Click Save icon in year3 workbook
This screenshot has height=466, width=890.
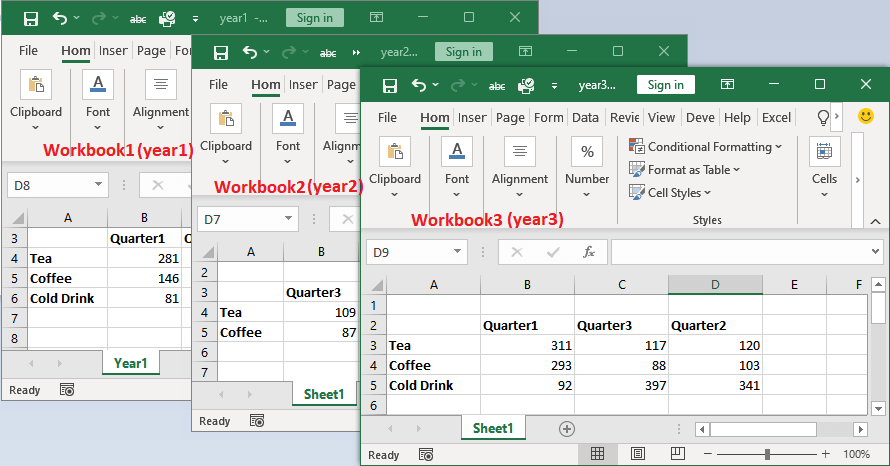(390, 85)
